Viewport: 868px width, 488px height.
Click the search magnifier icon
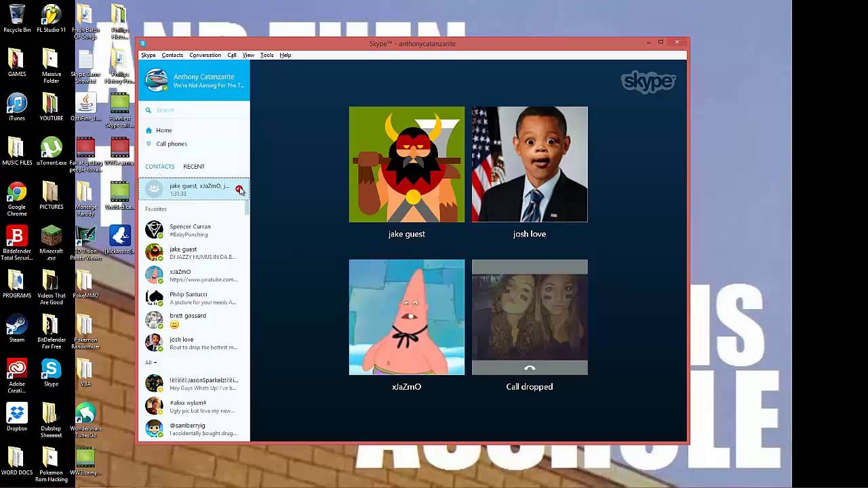(x=148, y=110)
